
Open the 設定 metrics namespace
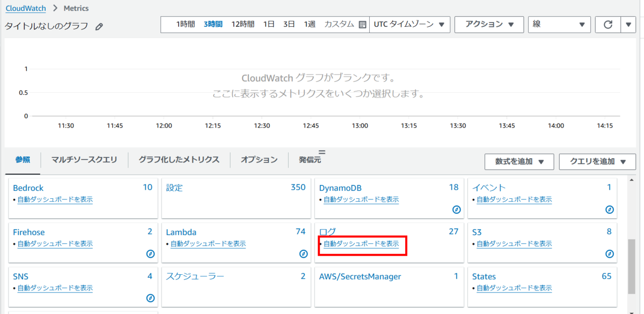click(x=174, y=188)
